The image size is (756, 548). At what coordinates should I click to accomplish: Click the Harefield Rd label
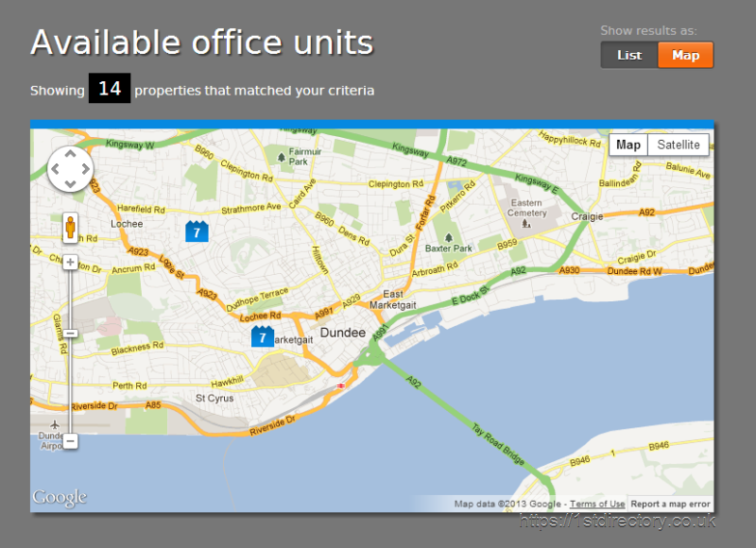(x=141, y=209)
